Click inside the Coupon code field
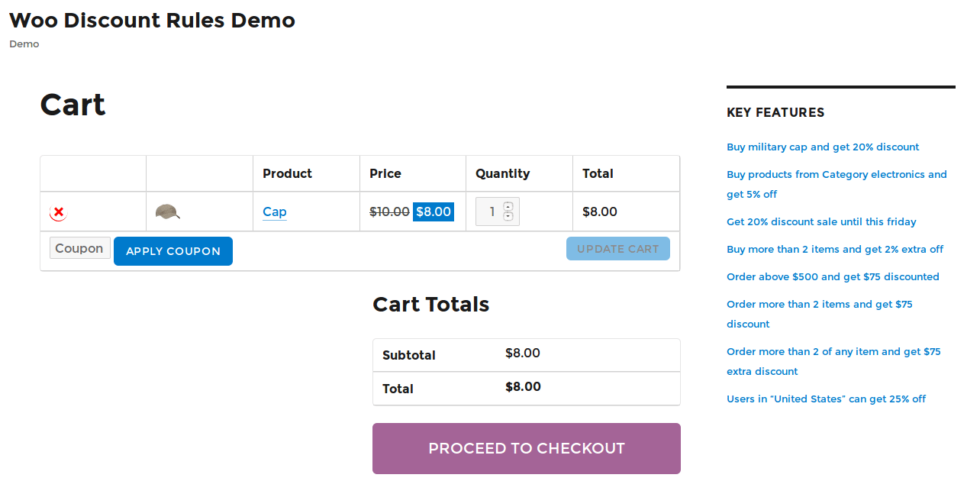 tap(79, 247)
